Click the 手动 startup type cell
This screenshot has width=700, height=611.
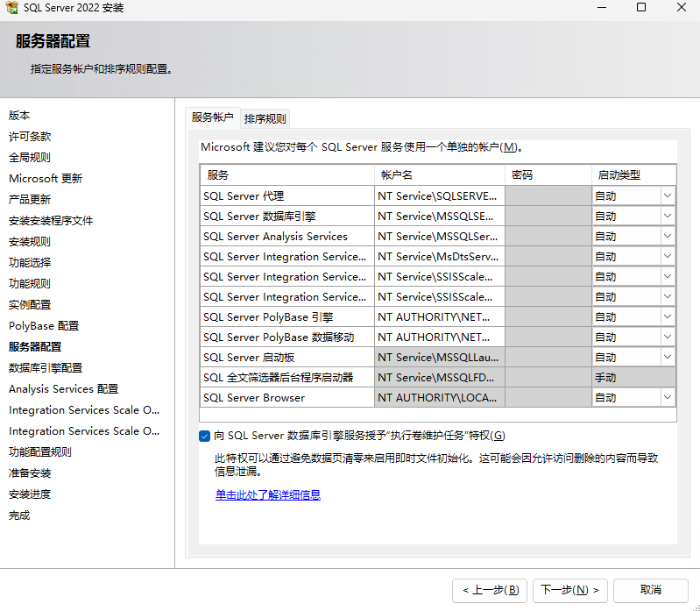[634, 378]
